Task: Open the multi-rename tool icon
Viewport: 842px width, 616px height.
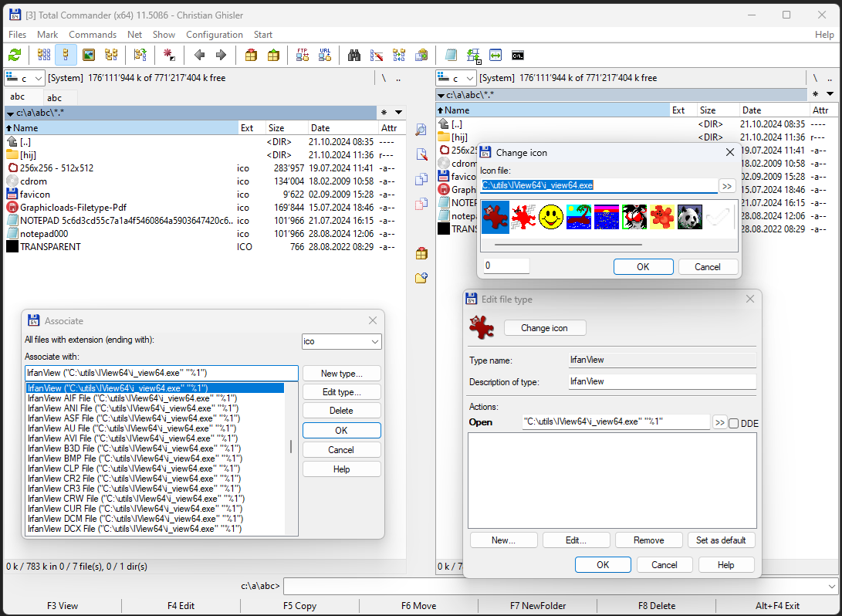Action: (377, 55)
